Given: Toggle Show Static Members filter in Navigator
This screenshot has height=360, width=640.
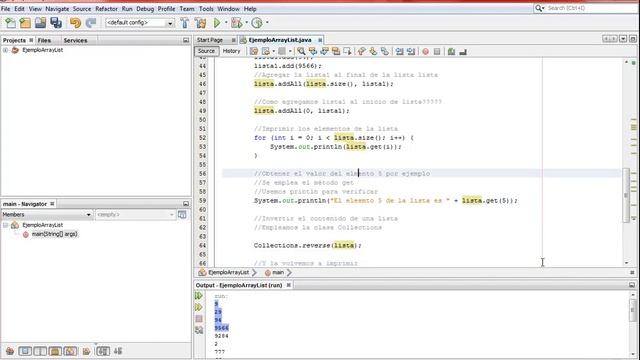Looking at the screenshot, I should (x=40, y=351).
